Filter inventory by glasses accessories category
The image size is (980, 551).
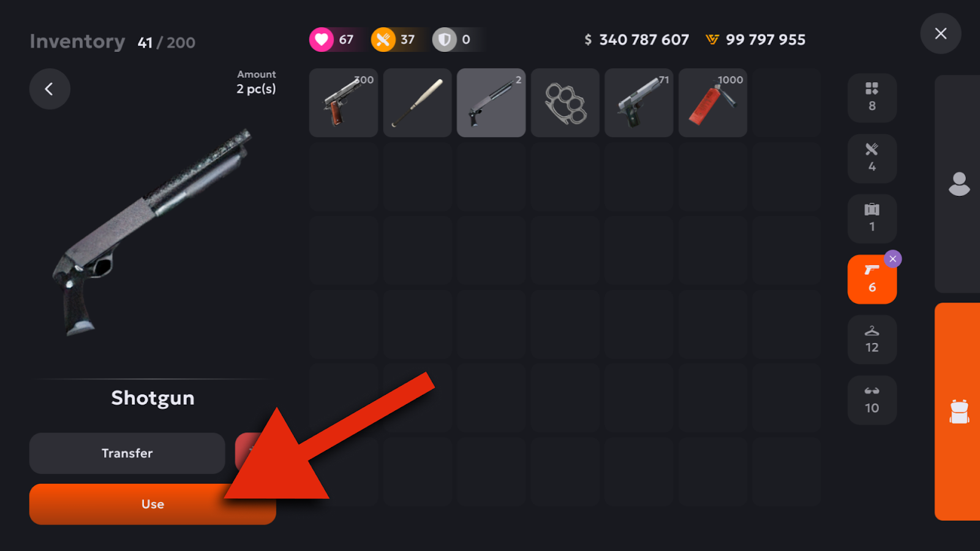point(872,400)
